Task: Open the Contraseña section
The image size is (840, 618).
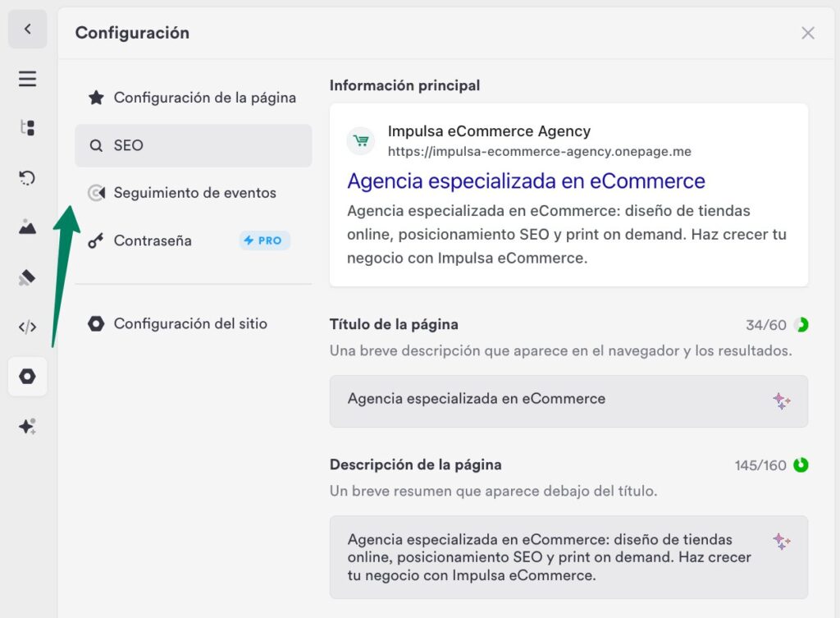Action: 193,240
